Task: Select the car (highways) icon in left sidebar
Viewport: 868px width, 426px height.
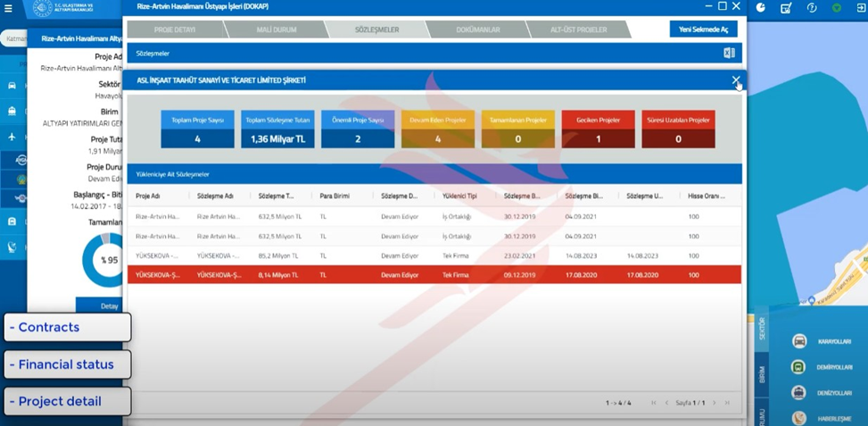Action: 12,86
